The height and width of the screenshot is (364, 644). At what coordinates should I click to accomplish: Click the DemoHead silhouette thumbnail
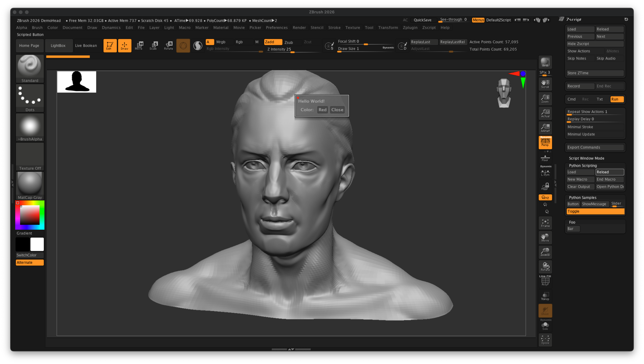pyautogui.click(x=77, y=82)
